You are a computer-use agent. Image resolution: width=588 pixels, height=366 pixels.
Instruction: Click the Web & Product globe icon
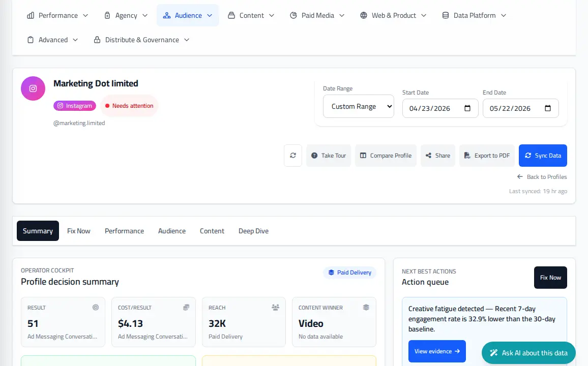click(363, 15)
